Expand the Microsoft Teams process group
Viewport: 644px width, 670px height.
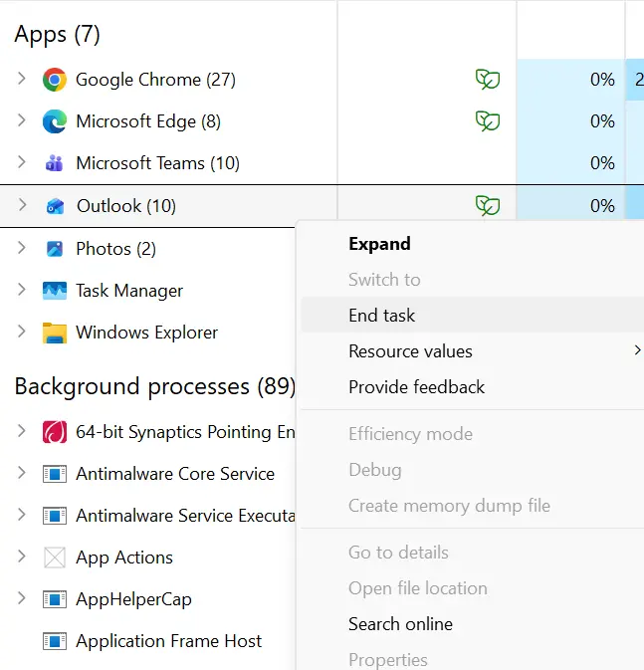pos(22,163)
